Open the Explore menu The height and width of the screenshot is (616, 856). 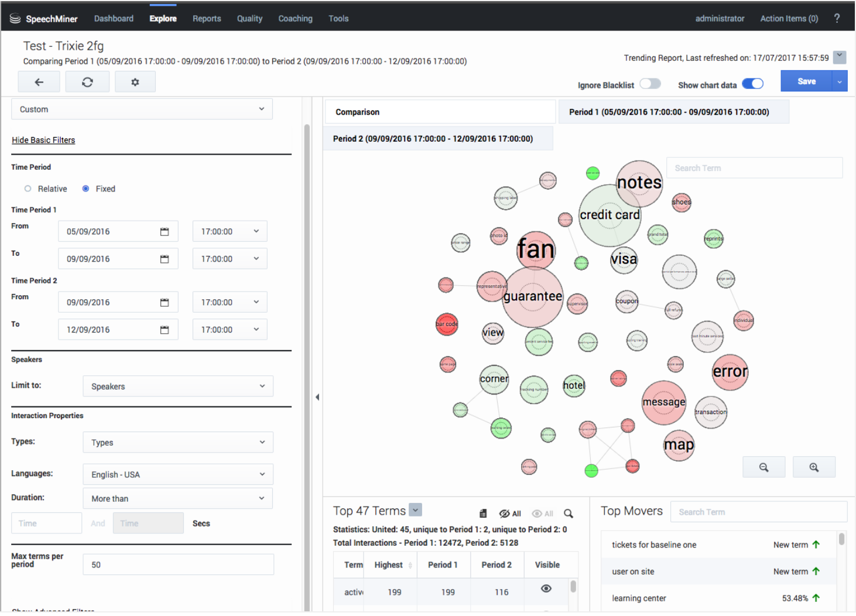point(163,19)
